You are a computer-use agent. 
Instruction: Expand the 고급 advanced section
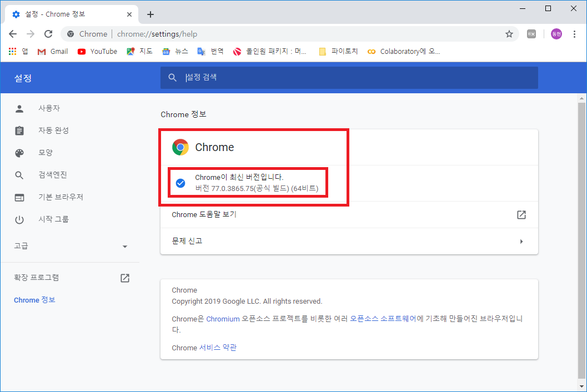pyautogui.click(x=70, y=246)
